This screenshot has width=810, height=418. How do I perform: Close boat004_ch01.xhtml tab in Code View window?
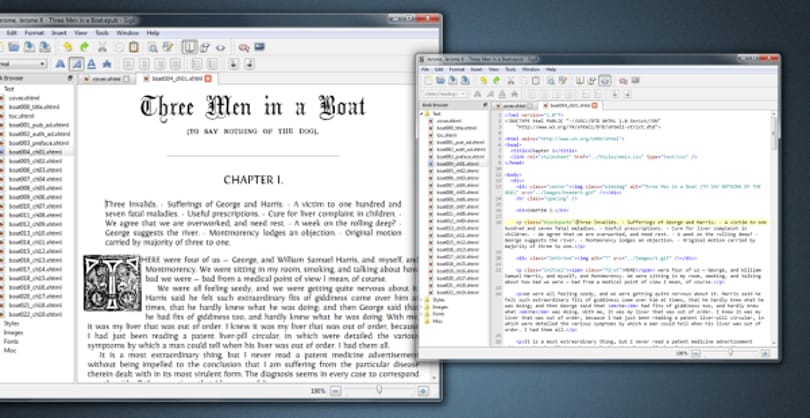(595, 105)
